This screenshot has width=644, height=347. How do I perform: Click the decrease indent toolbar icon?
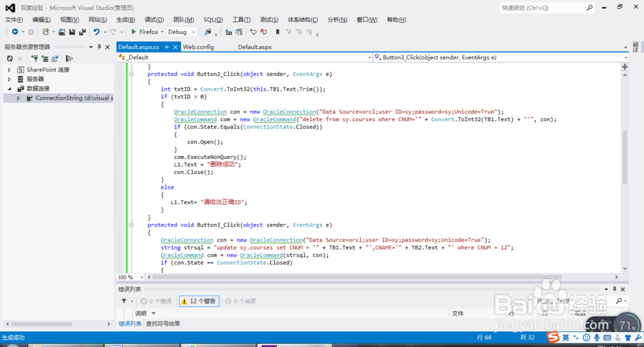pos(229,32)
